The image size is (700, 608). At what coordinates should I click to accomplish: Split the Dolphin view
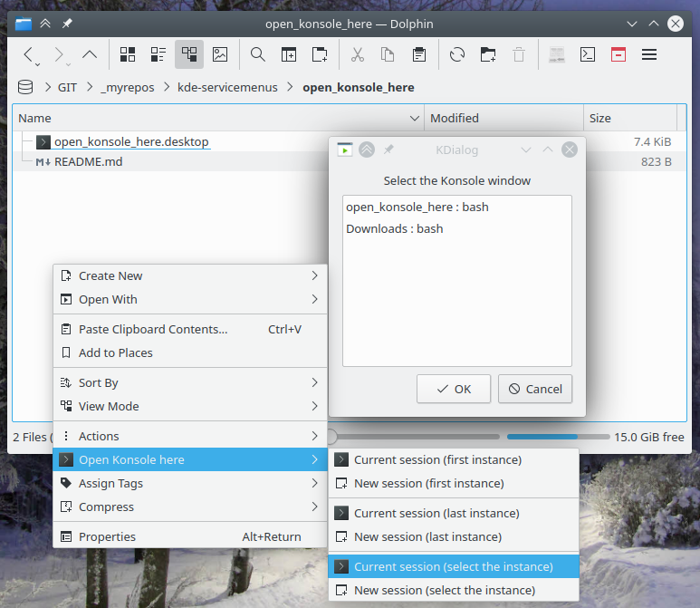[x=289, y=54]
